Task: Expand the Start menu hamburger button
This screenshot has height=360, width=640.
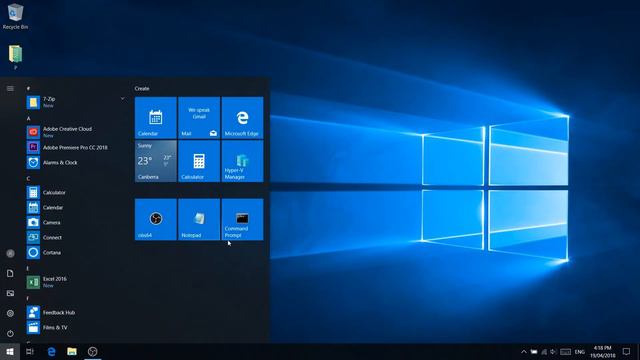Action: 10,89
